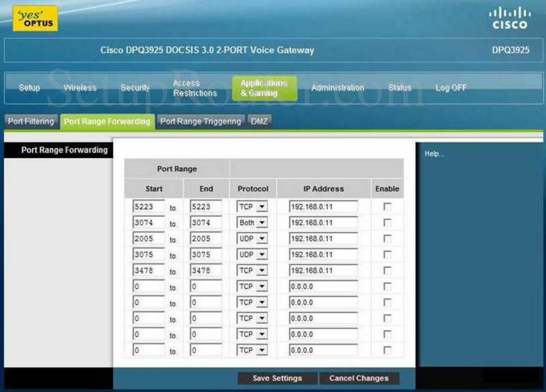Select Applications & Gaming menu

(264, 88)
